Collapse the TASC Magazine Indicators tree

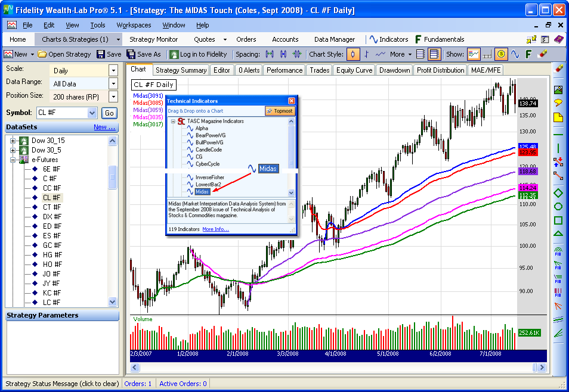click(x=173, y=121)
